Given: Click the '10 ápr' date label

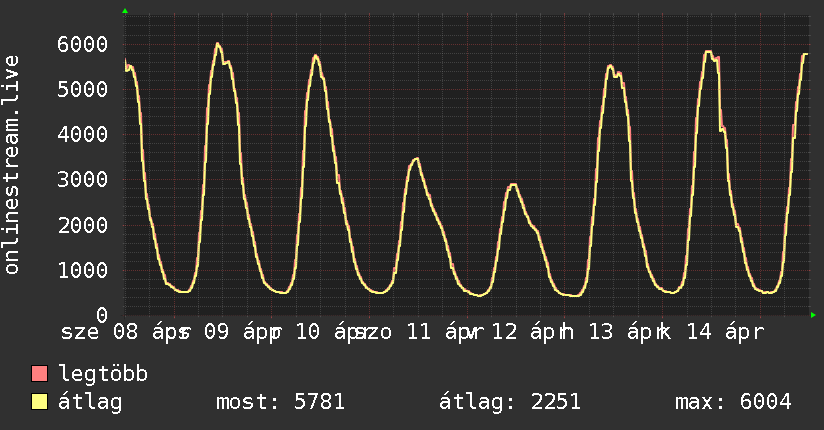Looking at the screenshot, I should tap(333, 332).
